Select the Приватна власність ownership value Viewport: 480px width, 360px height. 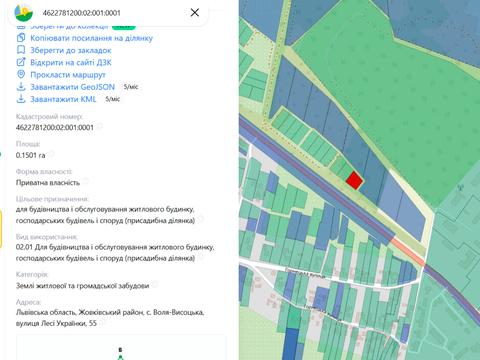point(48,183)
